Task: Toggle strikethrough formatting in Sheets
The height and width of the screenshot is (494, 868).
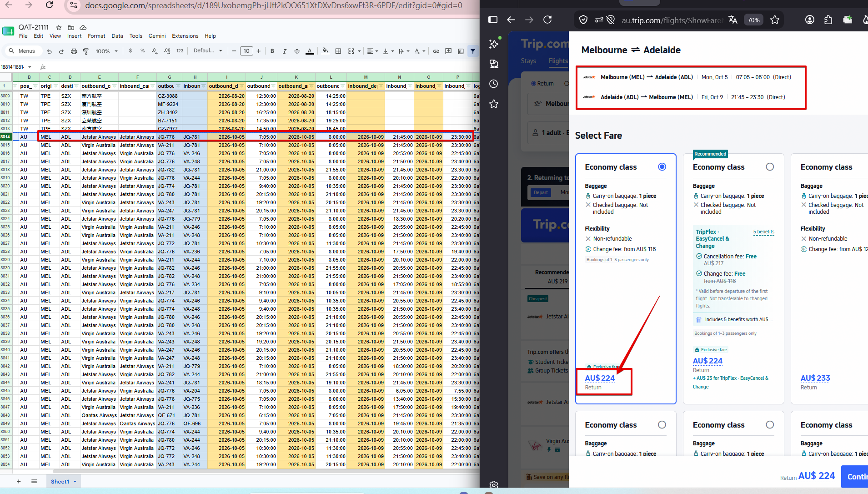Action: pos(297,51)
